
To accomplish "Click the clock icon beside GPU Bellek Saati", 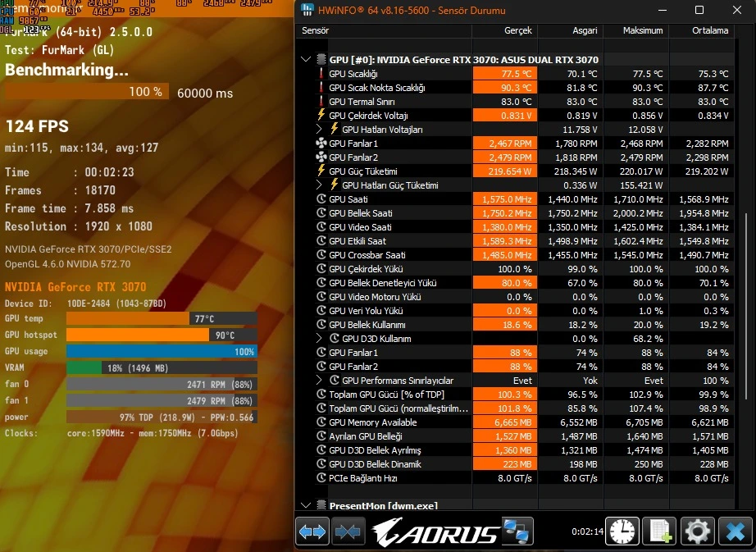I will (x=321, y=212).
